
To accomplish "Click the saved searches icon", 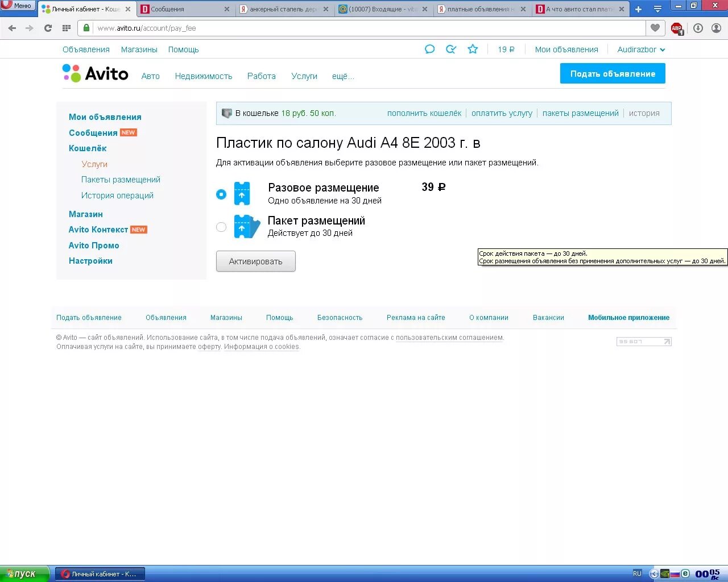I will [x=451, y=49].
